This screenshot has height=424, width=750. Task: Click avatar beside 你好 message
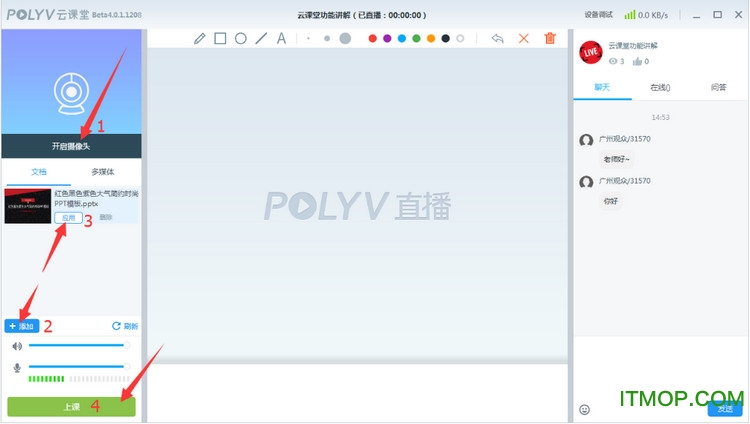[586, 182]
